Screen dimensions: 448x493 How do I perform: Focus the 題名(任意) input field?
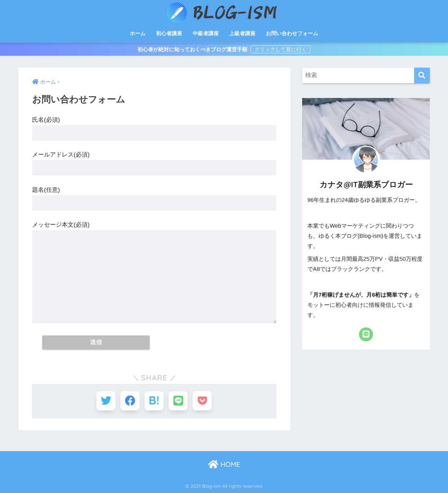154,203
